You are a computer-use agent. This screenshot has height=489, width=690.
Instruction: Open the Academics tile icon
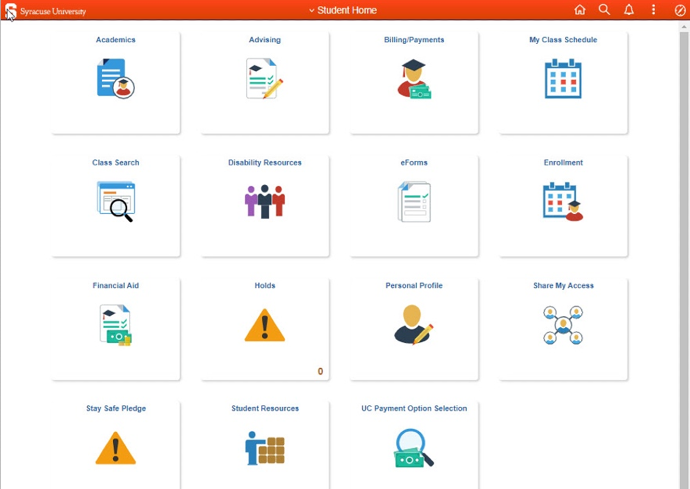(x=116, y=78)
